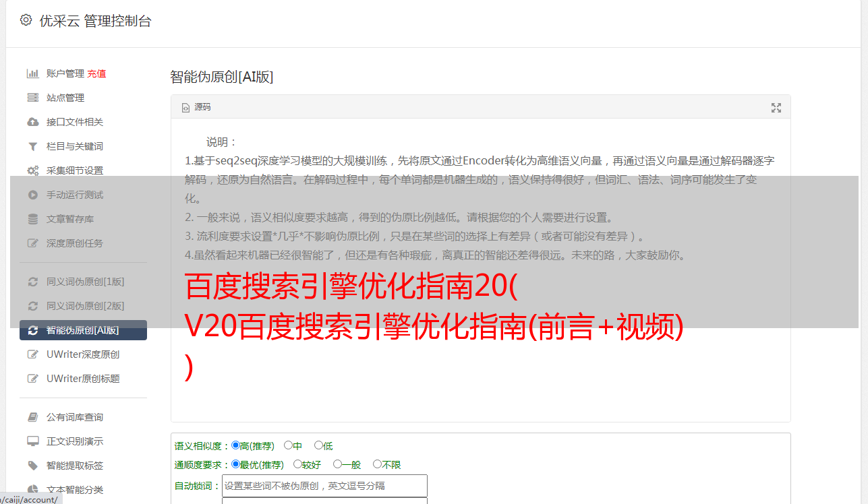This screenshot has width=868, height=504.
Task: Click the tag icon beside 智能提取标签
Action: (32, 466)
